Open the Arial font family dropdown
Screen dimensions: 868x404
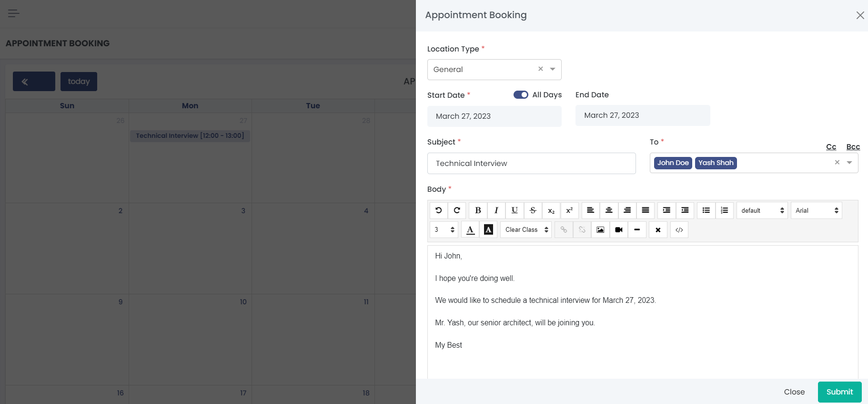click(x=816, y=210)
